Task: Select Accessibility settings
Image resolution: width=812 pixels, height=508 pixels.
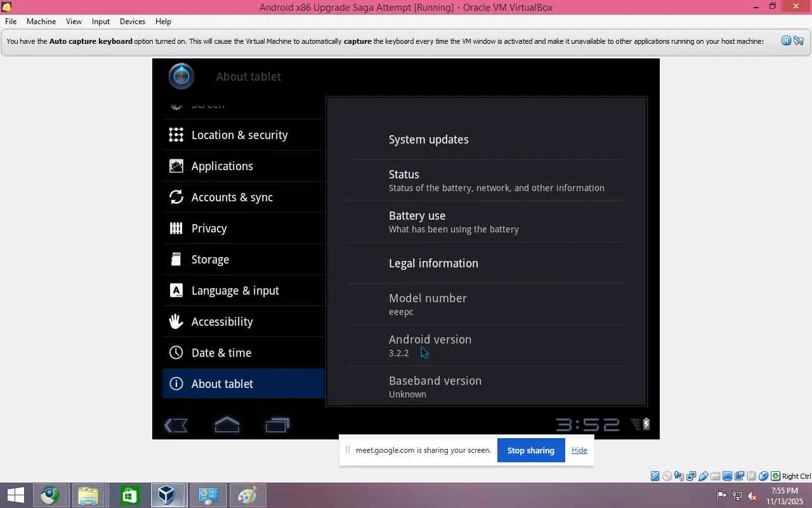Action: pyautogui.click(x=244, y=321)
